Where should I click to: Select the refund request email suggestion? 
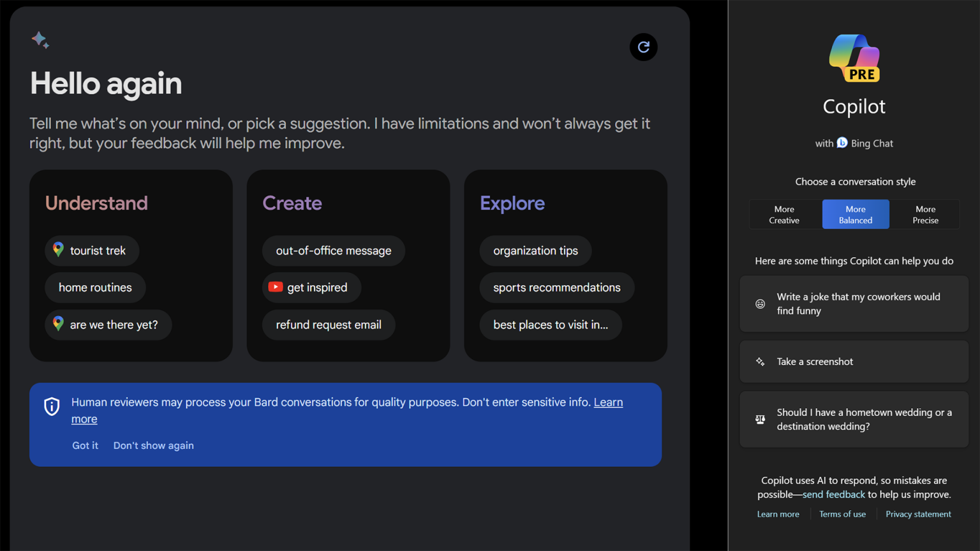point(329,325)
